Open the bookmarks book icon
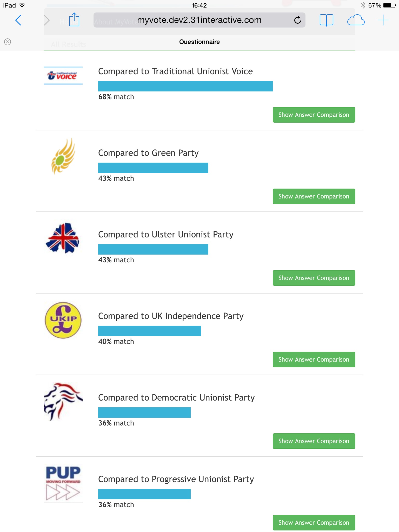This screenshot has height=532, width=399. coord(326,20)
